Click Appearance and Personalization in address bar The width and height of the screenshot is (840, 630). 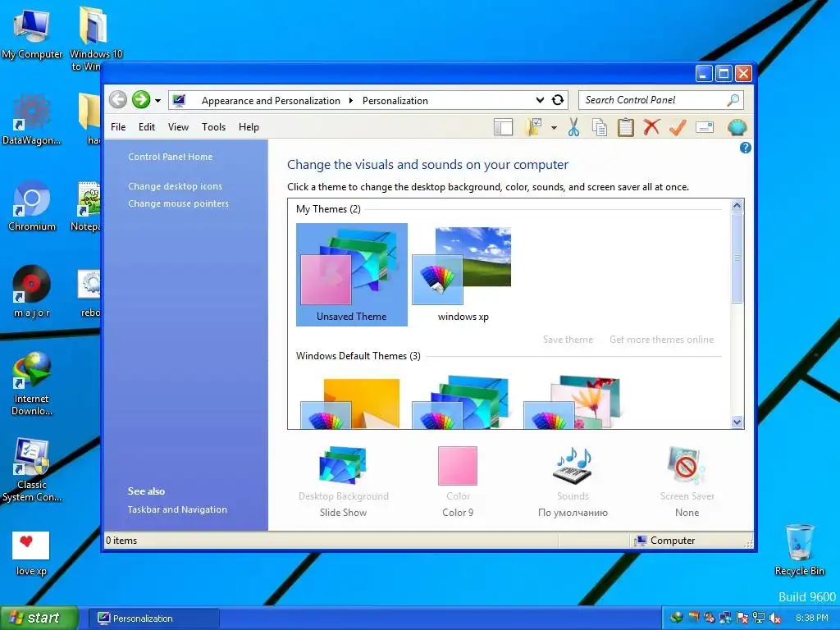(x=271, y=100)
